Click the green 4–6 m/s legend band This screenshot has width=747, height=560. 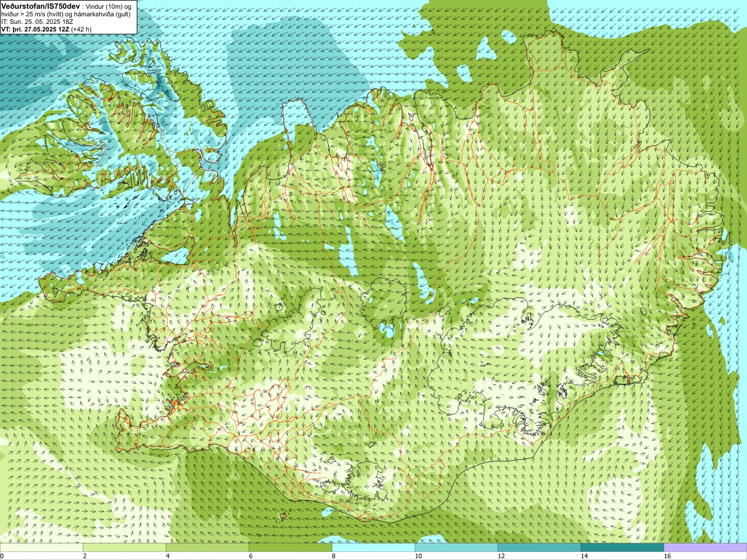[207, 548]
